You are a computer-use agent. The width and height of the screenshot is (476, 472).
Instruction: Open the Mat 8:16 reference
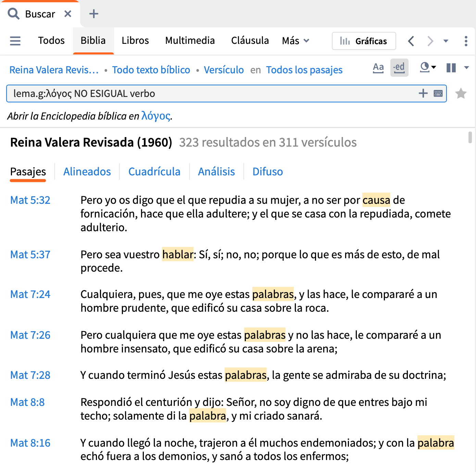(30, 443)
